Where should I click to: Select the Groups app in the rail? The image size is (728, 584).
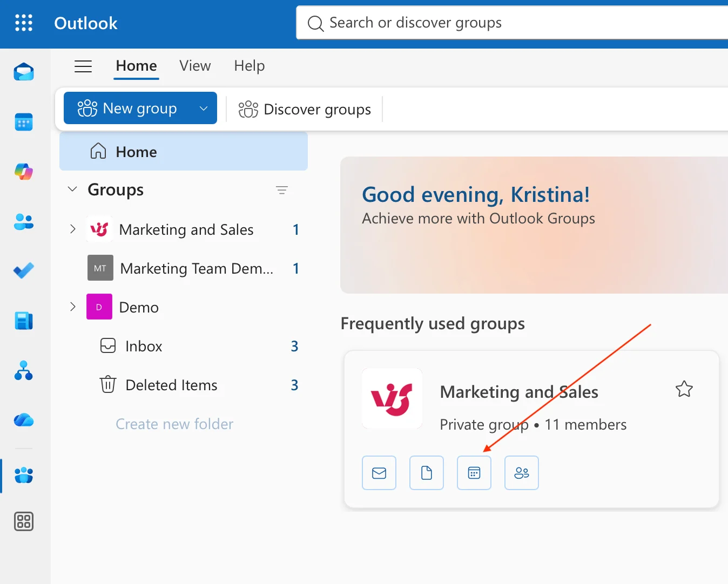24,476
